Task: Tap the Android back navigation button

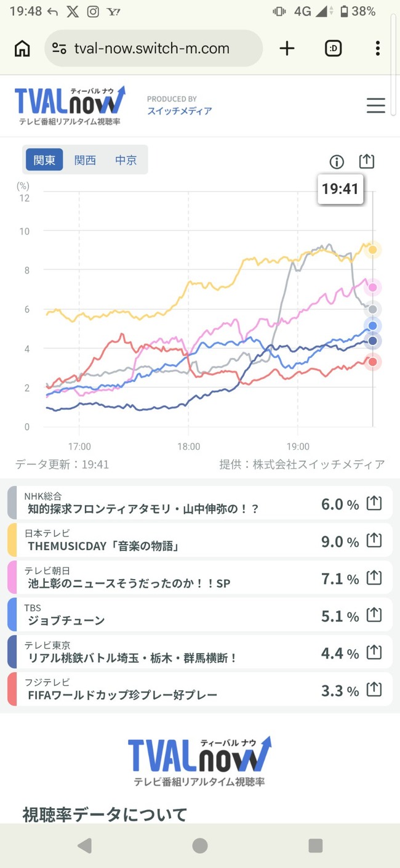Action: point(84,846)
